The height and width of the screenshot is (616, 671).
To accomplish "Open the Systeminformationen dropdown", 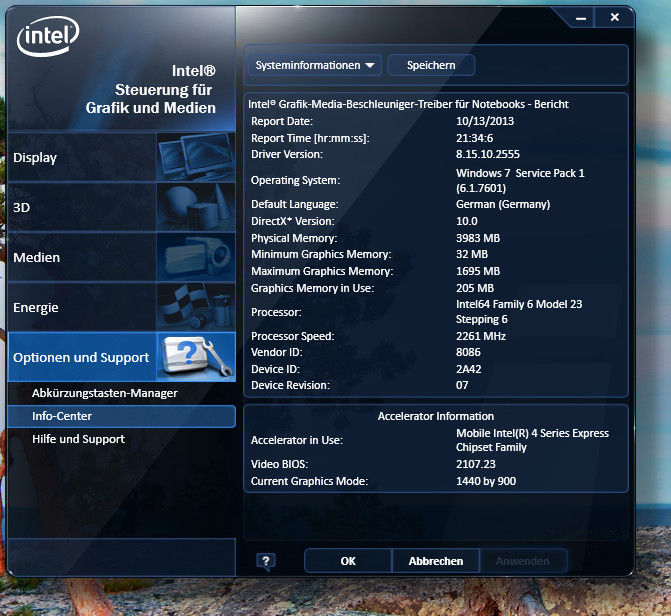I will pyautogui.click(x=315, y=65).
